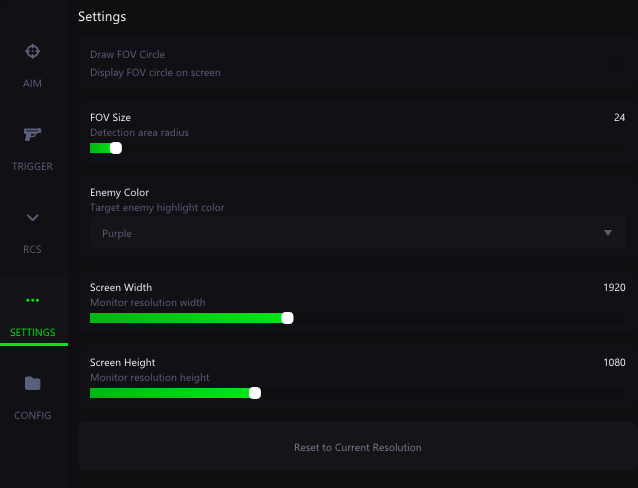This screenshot has height=488, width=638.
Task: Open CONFIG using the folder icon
Action: (x=33, y=383)
